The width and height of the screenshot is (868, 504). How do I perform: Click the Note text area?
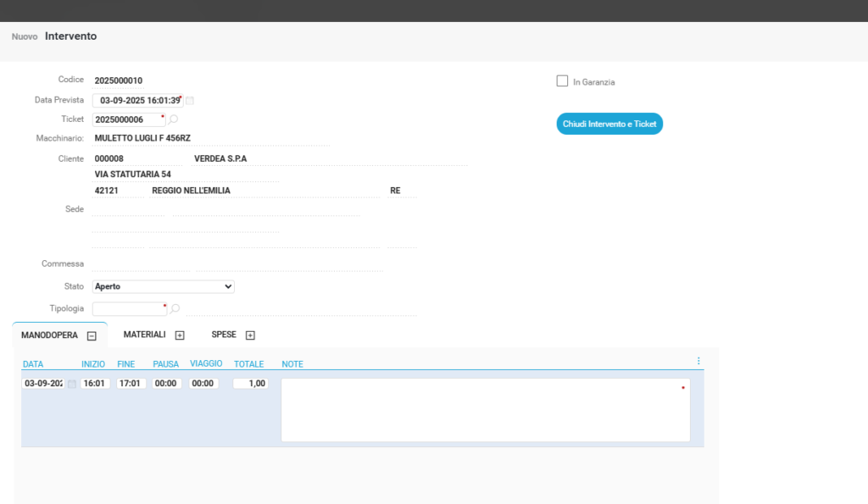tap(485, 410)
